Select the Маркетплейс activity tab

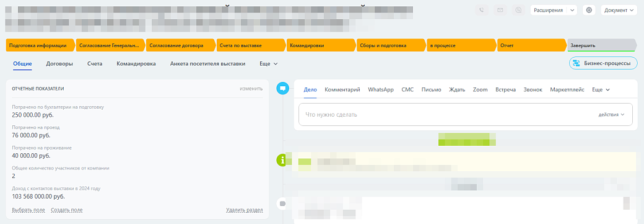click(x=567, y=89)
